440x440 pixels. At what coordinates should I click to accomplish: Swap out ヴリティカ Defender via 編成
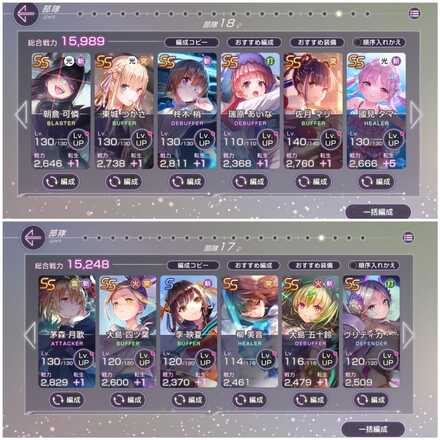point(372,400)
